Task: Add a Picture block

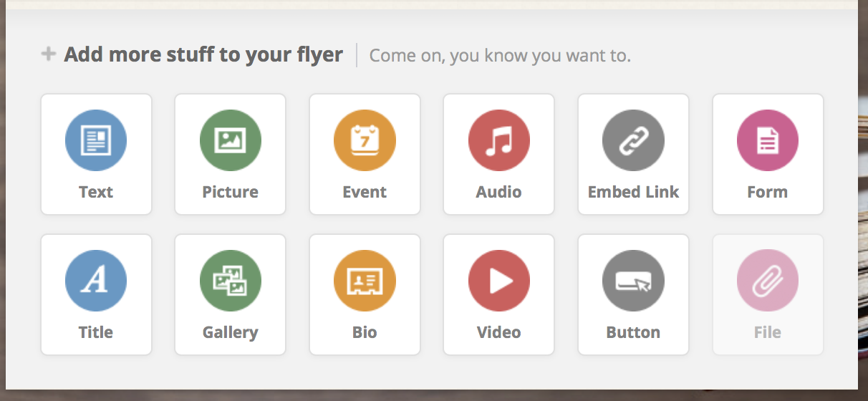Action: tap(230, 154)
